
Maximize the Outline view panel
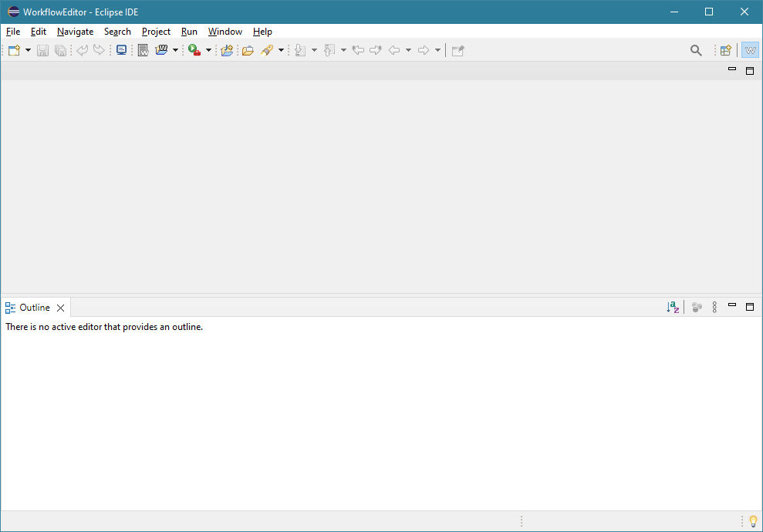tap(749, 307)
